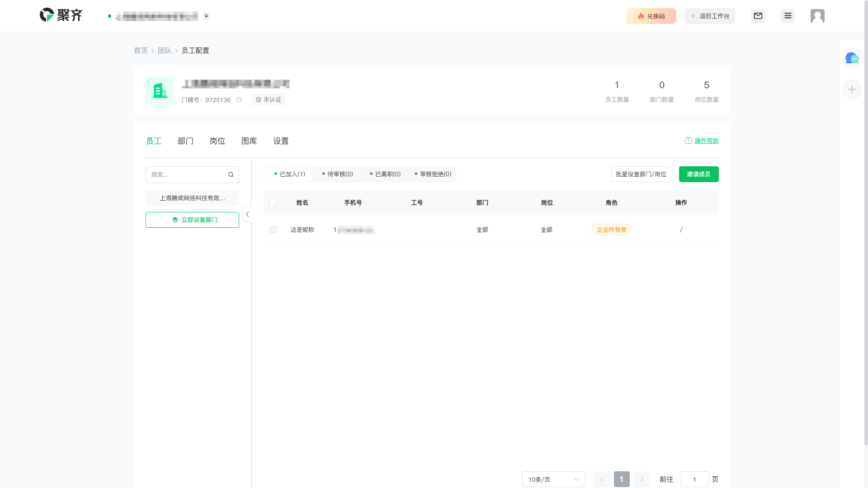868x488 pixels.
Task: Click the 聚齐 logo
Action: coord(61,15)
